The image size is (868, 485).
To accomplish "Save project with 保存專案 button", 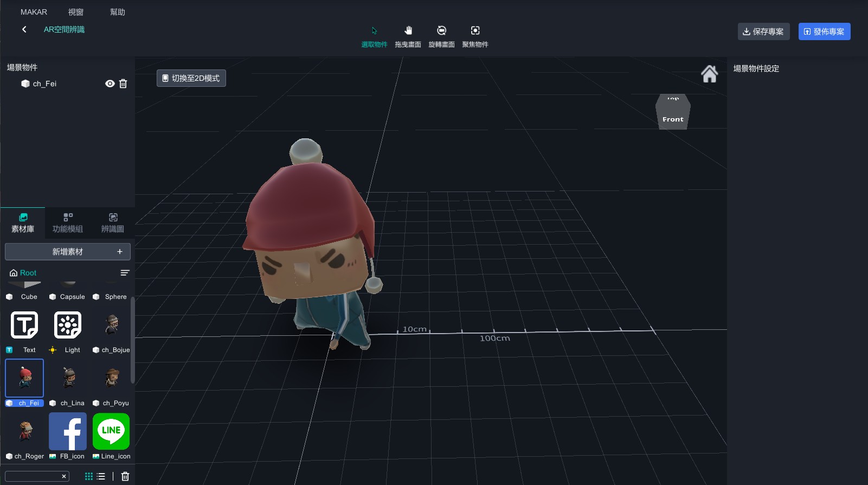I will click(x=763, y=31).
